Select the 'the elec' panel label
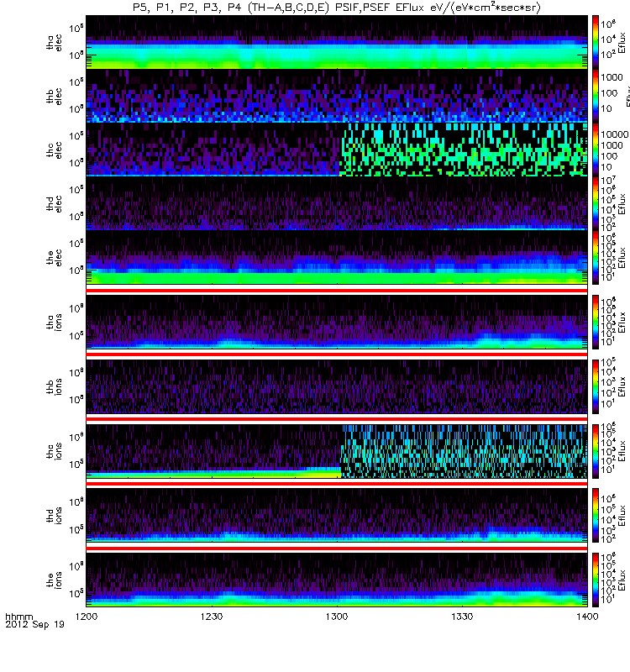This screenshot has width=630, height=672. [55, 258]
